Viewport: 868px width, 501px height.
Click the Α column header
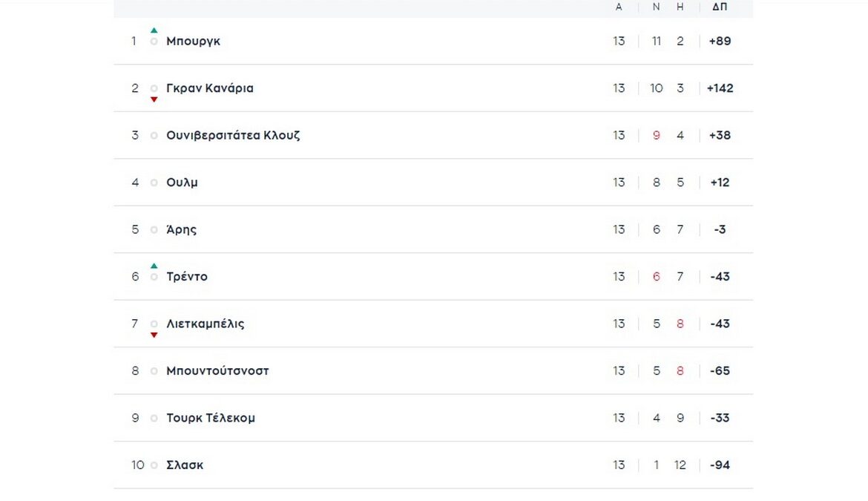[x=619, y=7]
